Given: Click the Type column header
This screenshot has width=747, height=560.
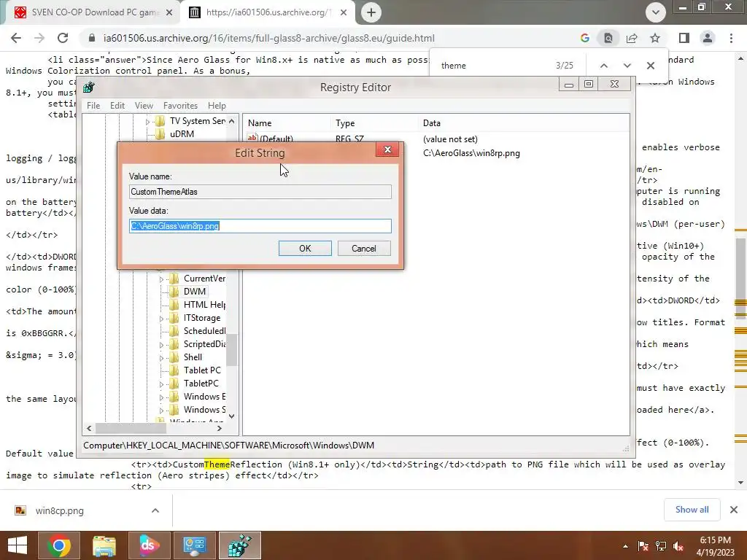Looking at the screenshot, I should pyautogui.click(x=374, y=122).
